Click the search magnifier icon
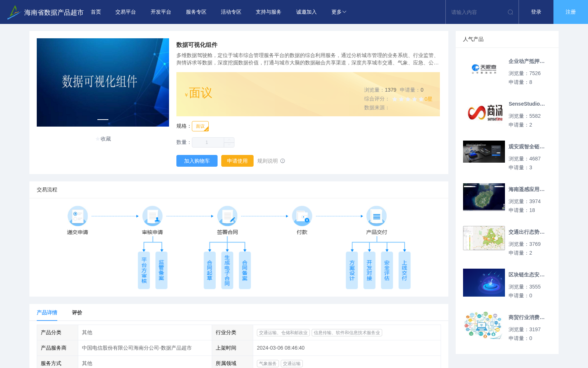The image size is (588, 368). [510, 12]
